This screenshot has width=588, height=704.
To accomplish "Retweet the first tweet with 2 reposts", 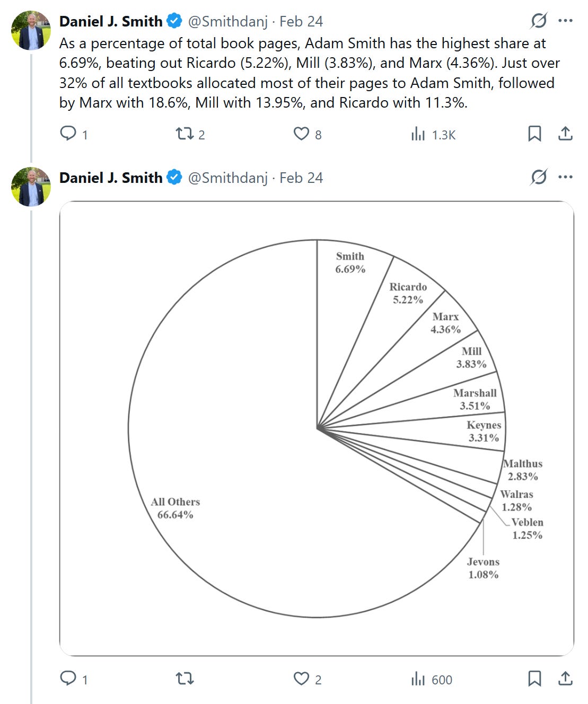I will pyautogui.click(x=185, y=134).
